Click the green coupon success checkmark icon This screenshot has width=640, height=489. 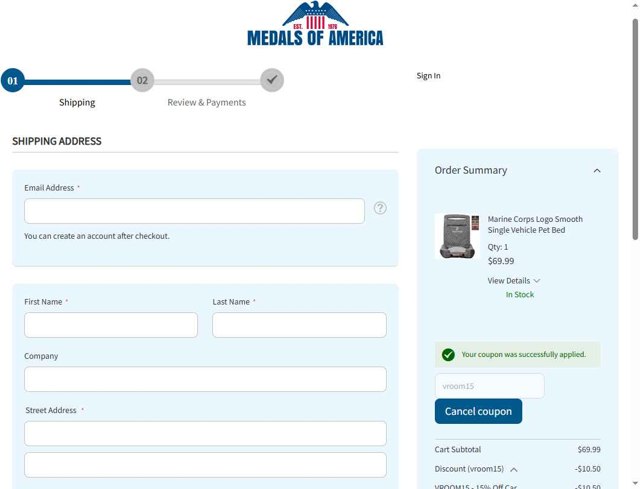coord(448,355)
